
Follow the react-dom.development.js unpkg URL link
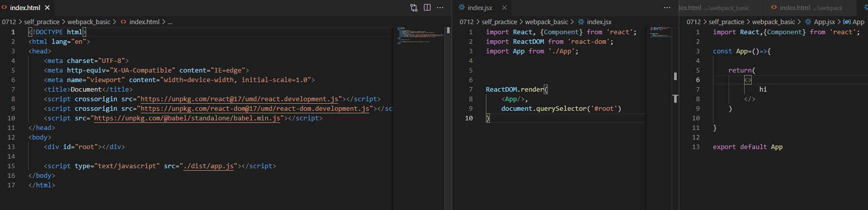257,109
